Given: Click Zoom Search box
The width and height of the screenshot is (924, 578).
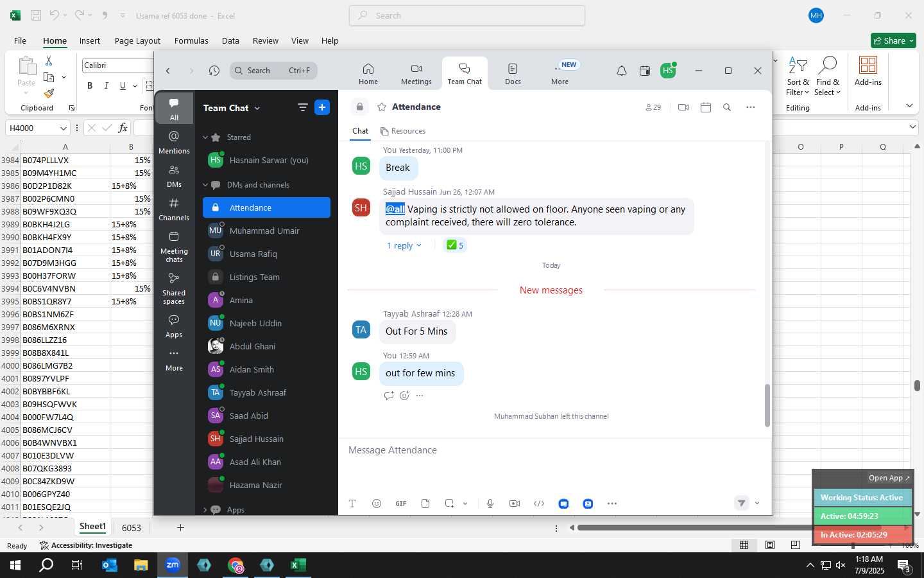Looking at the screenshot, I should tap(273, 71).
